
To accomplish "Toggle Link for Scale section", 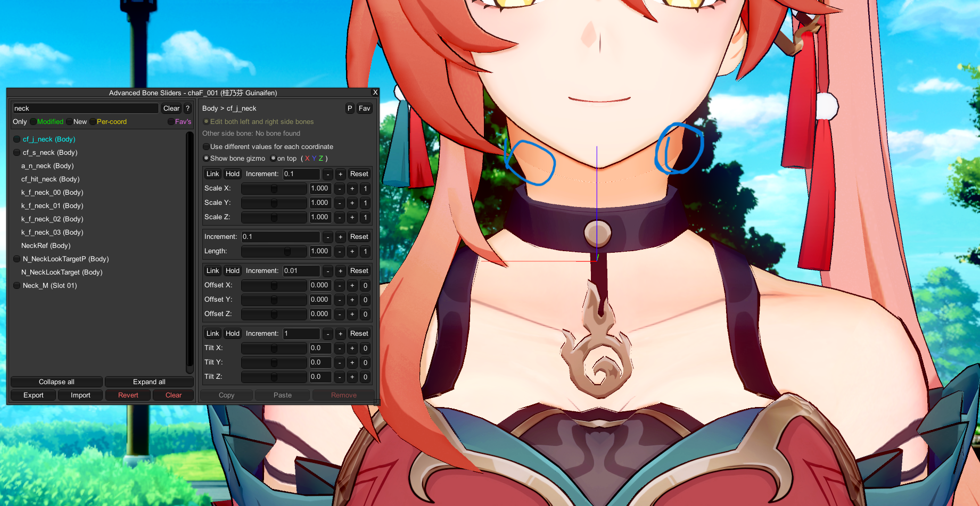I will [212, 174].
